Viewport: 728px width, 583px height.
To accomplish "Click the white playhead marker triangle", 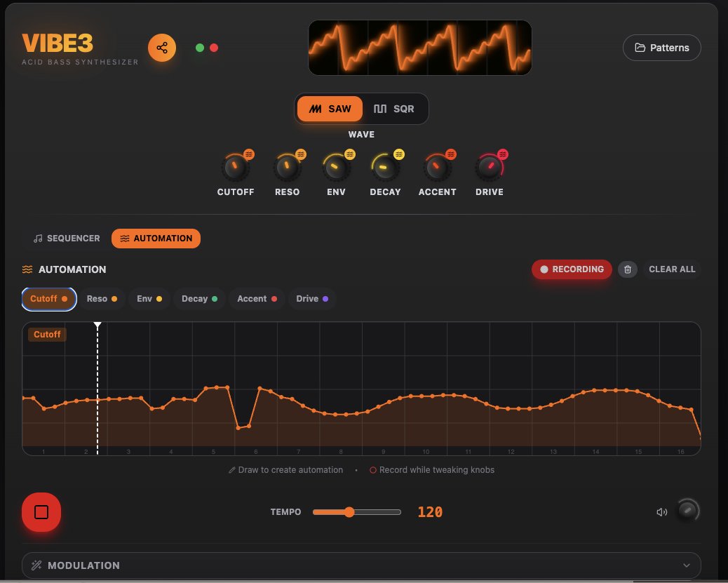I will tap(97, 325).
